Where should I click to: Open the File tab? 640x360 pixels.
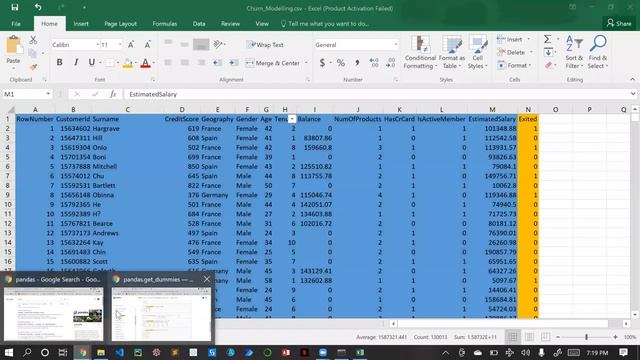tap(16, 24)
